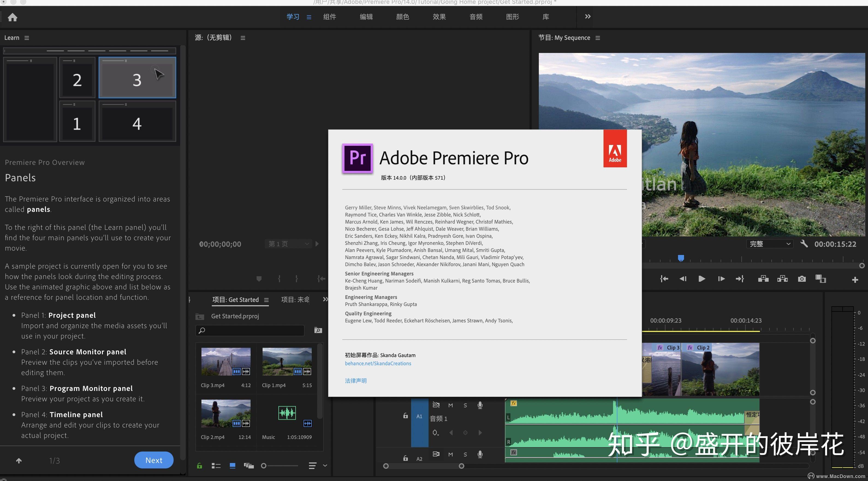Open the button editor plus icon

[x=855, y=280]
